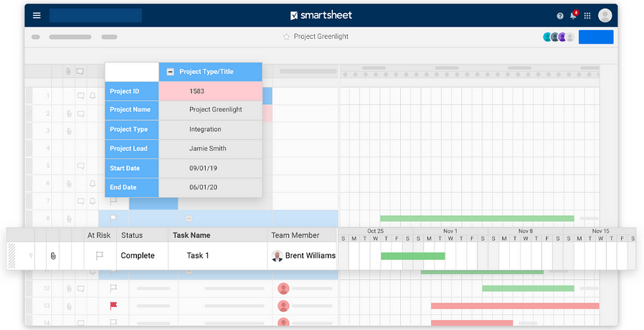This screenshot has height=330, width=644.
Task: Open the help question mark icon
Action: click(x=560, y=16)
